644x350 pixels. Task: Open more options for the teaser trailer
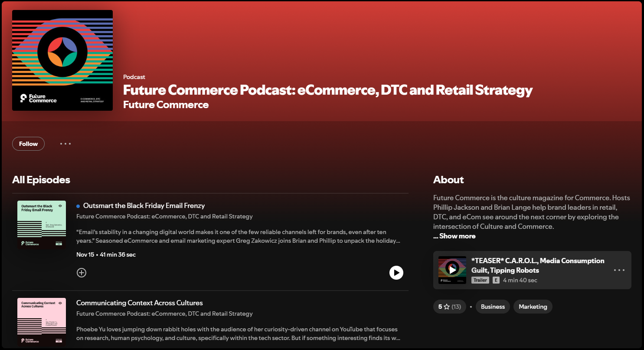tap(619, 270)
